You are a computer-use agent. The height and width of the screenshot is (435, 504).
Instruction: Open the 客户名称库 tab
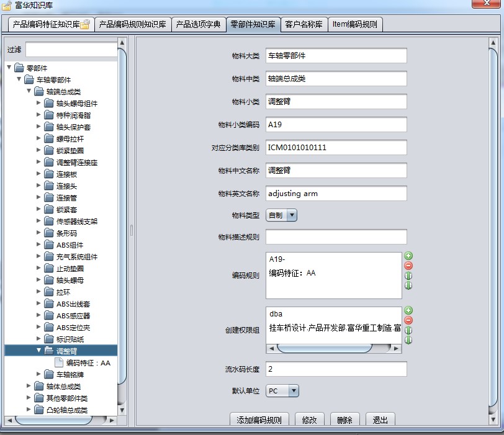click(303, 25)
